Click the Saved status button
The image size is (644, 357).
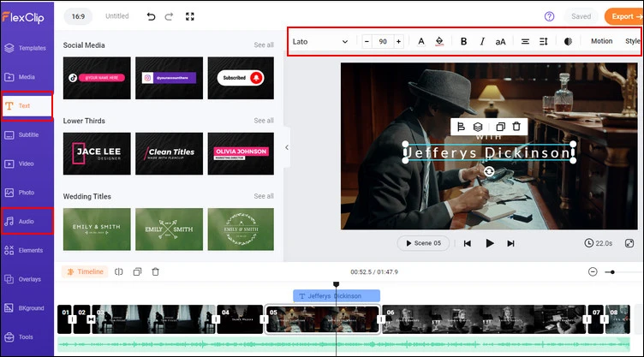click(x=581, y=16)
